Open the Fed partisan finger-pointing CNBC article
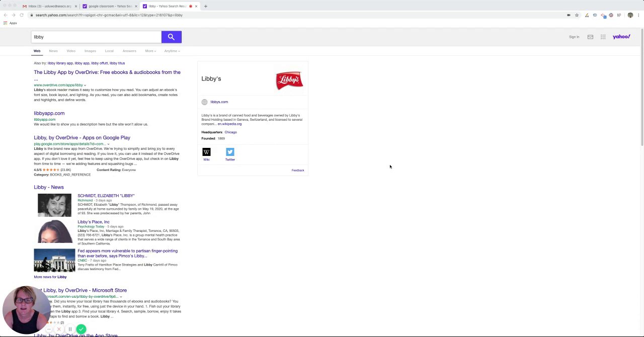Screen dimensions: 644x337 point(127,253)
